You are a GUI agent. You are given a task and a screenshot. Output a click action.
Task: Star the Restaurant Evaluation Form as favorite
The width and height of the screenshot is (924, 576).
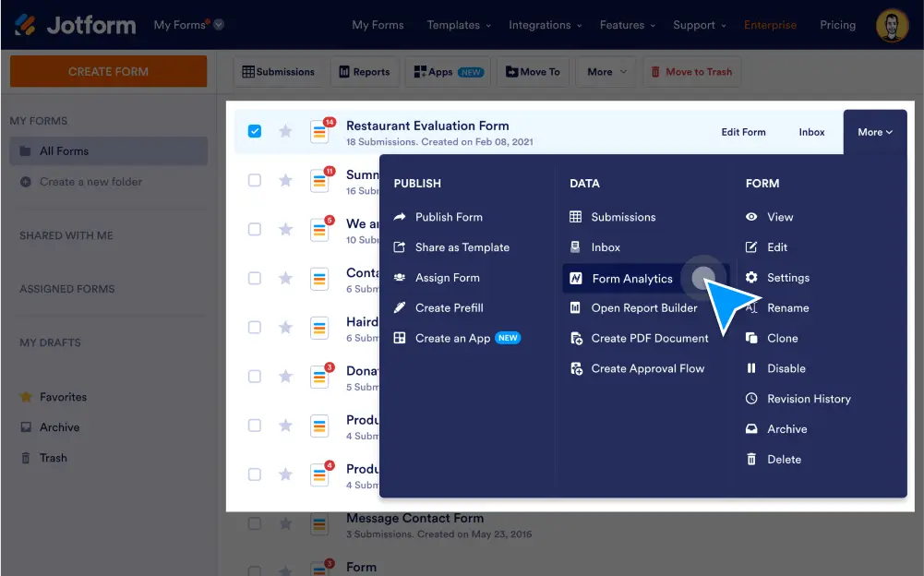click(285, 132)
